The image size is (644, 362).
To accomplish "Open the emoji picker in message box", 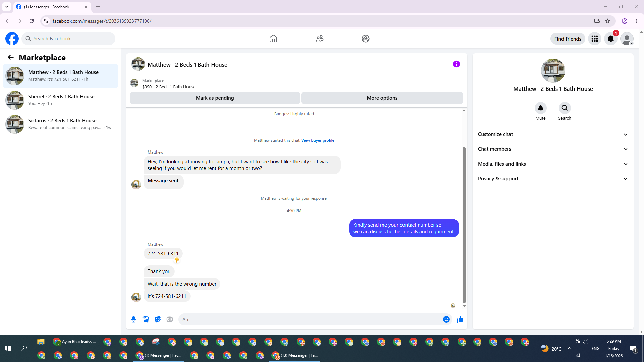I will coord(446,319).
